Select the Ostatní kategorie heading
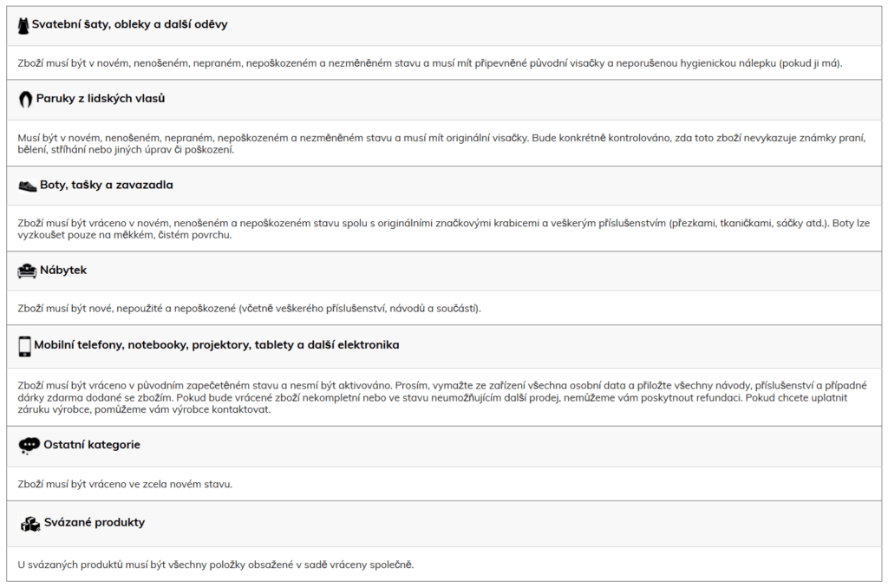Image resolution: width=888 pixels, height=588 pixels. pos(92,445)
